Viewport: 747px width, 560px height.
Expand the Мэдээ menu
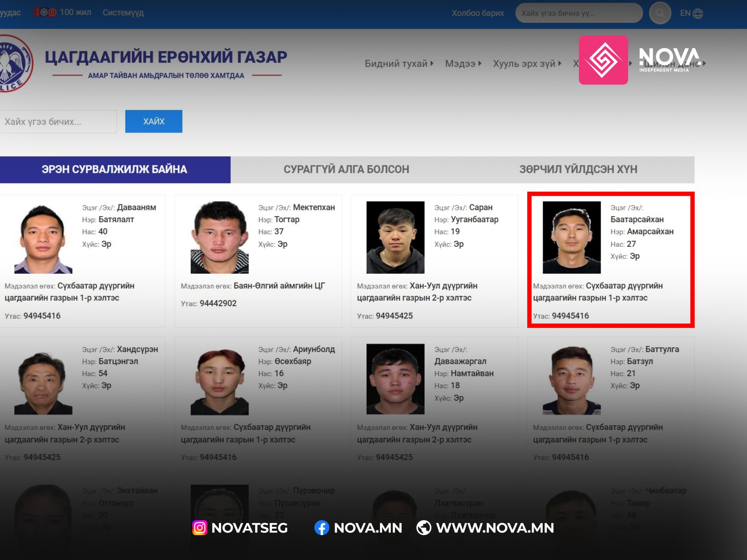(463, 64)
